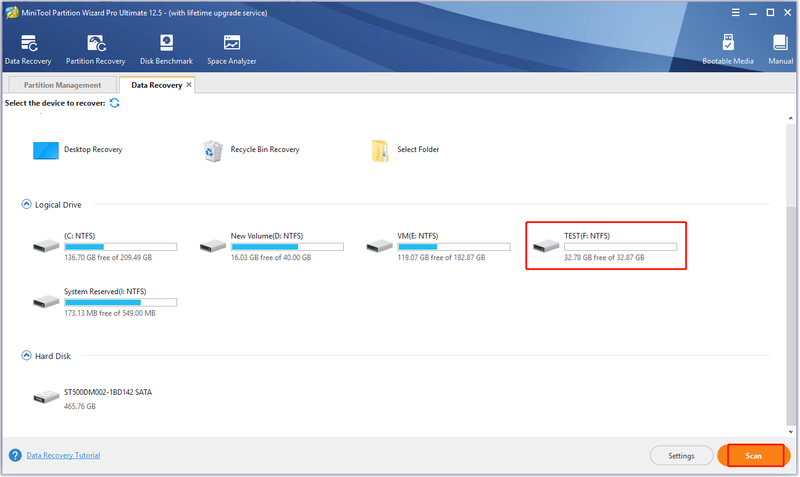The height and width of the screenshot is (477, 800).
Task: Click the scrollbar up arrow
Action: coord(791,118)
